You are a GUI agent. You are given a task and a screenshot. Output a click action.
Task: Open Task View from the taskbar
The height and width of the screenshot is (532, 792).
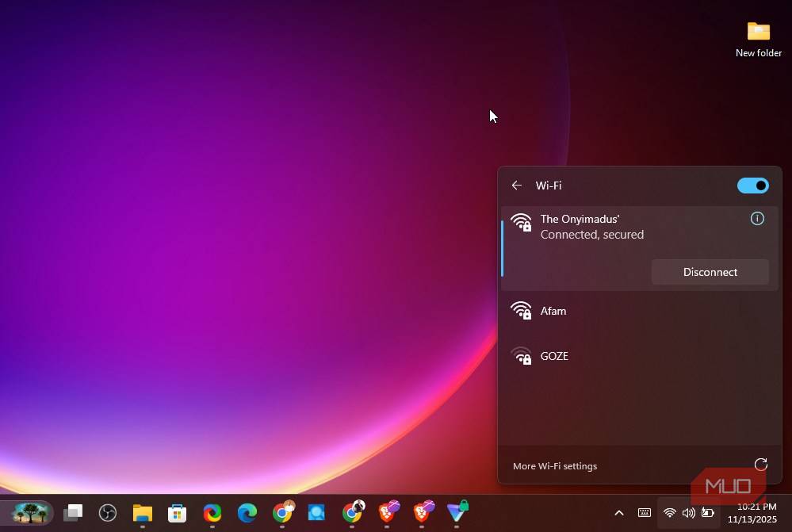click(73, 513)
